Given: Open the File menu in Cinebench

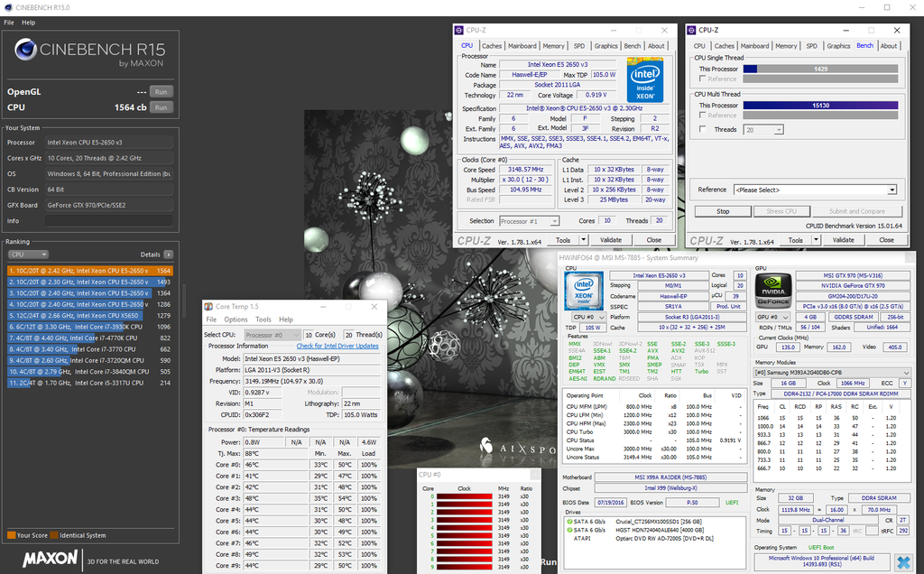Looking at the screenshot, I should [9, 23].
